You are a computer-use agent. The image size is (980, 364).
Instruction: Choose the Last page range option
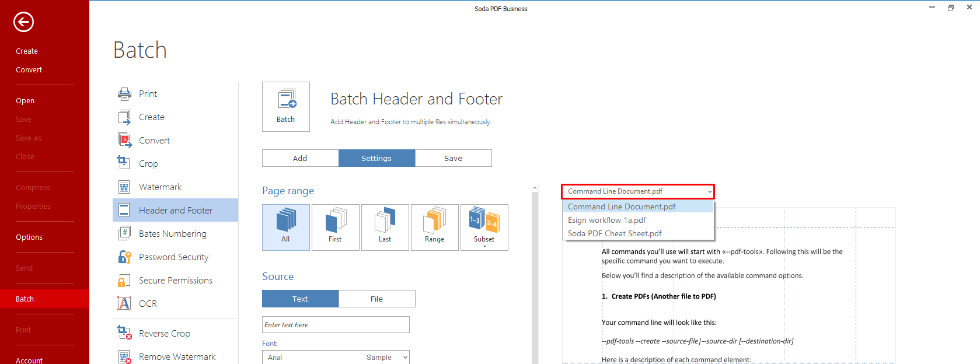(x=385, y=228)
